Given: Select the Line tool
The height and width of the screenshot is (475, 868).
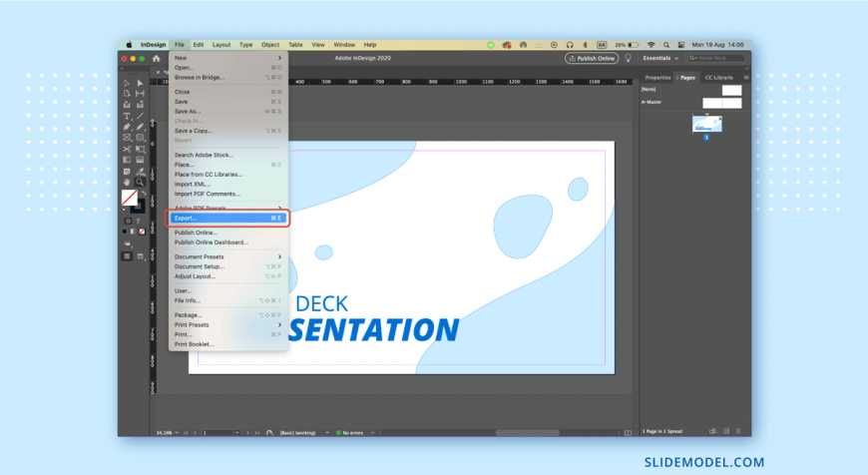Looking at the screenshot, I should point(140,117).
